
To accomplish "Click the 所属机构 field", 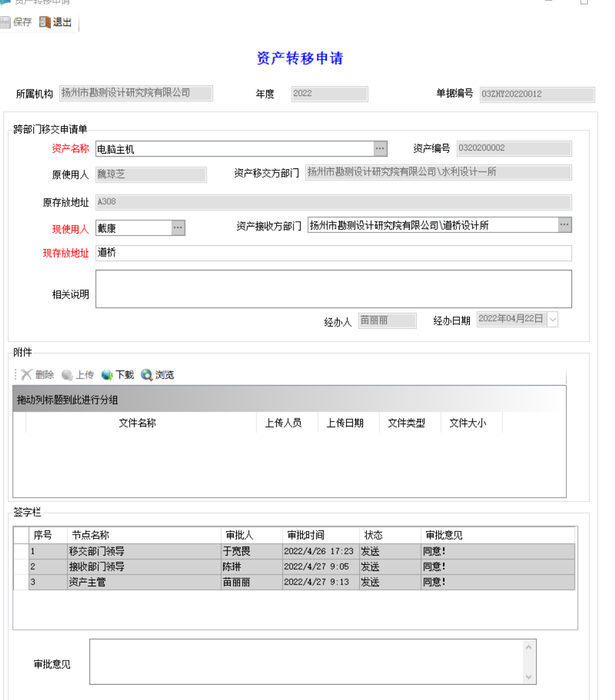I will click(x=136, y=93).
